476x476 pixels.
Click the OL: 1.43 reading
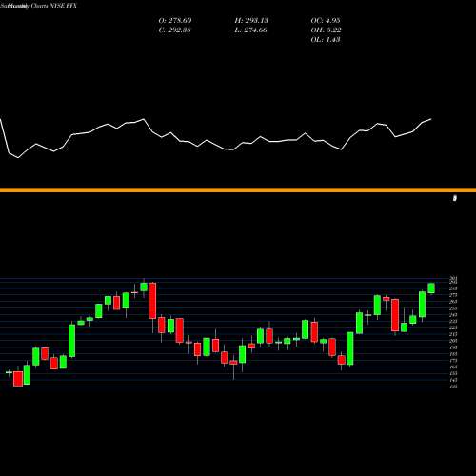pyautogui.click(x=326, y=39)
